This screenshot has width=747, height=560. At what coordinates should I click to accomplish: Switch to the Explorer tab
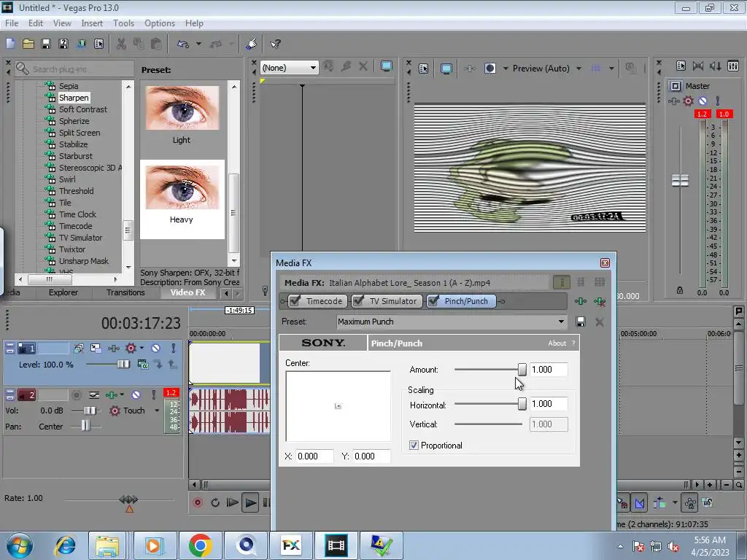click(63, 292)
